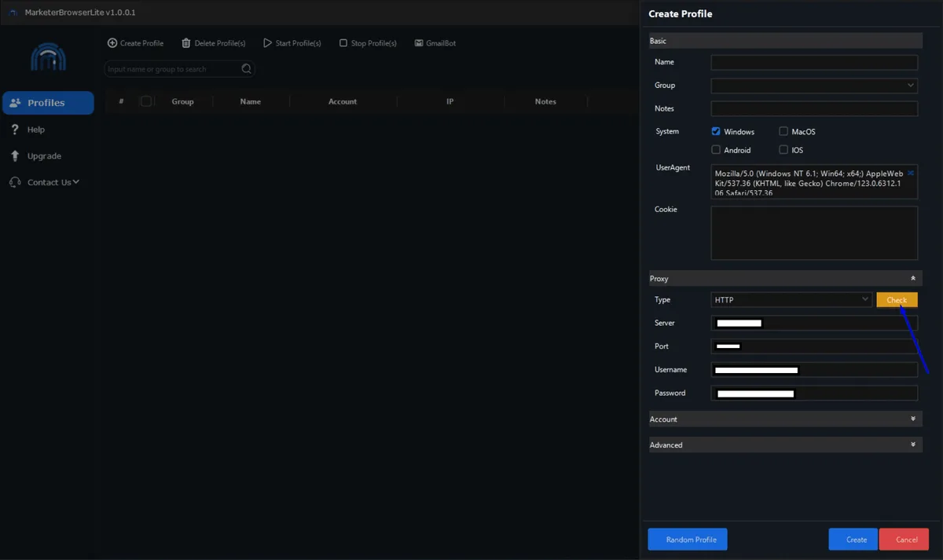
Task: Click the profile search input box
Action: pyautogui.click(x=179, y=69)
